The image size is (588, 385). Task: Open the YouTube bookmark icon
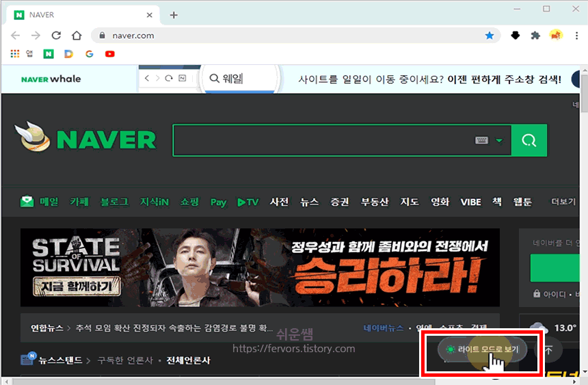(109, 54)
